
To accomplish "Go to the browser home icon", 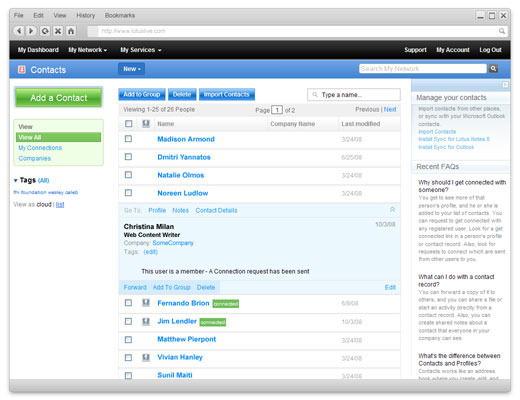I will pyautogui.click(x=71, y=31).
